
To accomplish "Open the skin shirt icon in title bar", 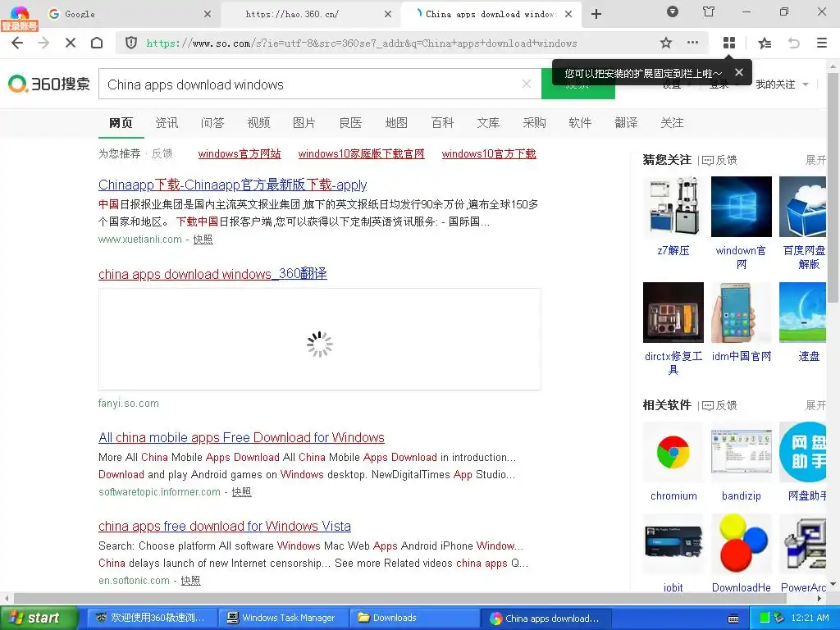I will tap(709, 11).
